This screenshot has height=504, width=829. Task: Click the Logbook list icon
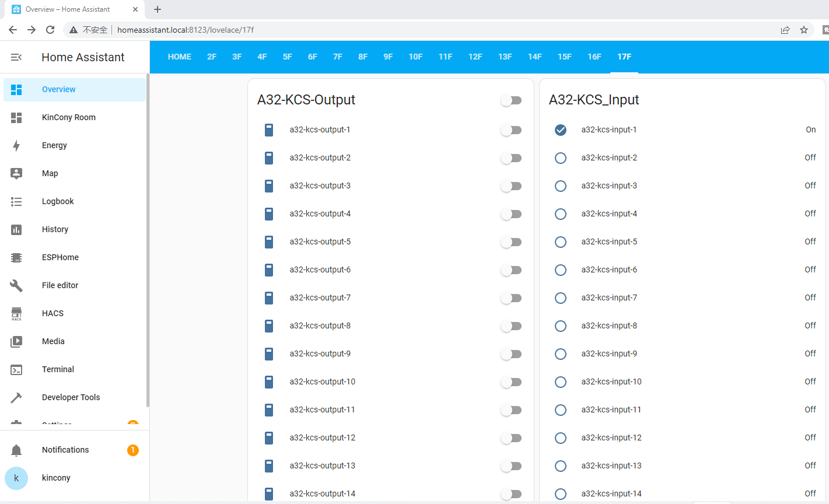pyautogui.click(x=16, y=201)
